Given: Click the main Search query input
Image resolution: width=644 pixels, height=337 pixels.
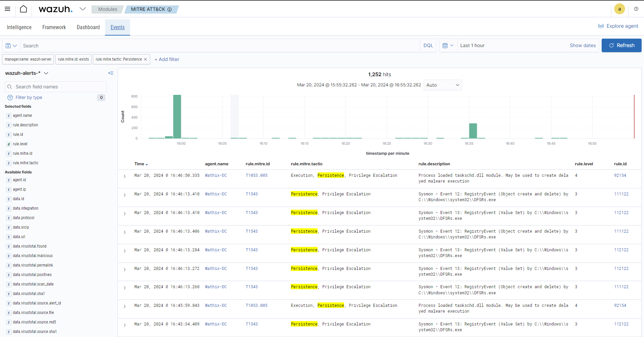Looking at the screenshot, I should click(x=220, y=46).
